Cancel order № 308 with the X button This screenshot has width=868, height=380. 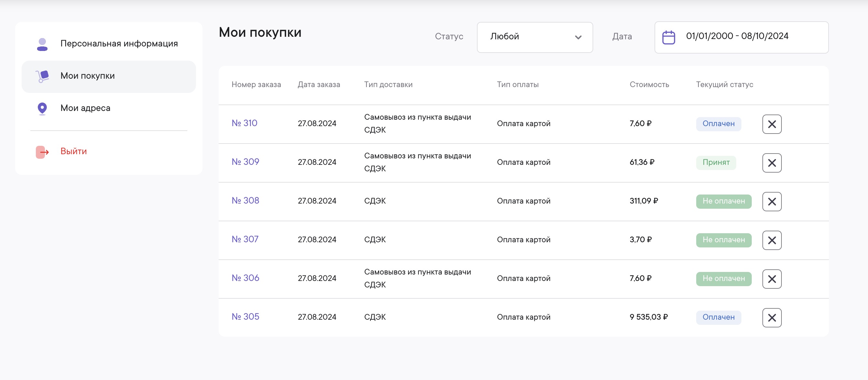pos(772,202)
